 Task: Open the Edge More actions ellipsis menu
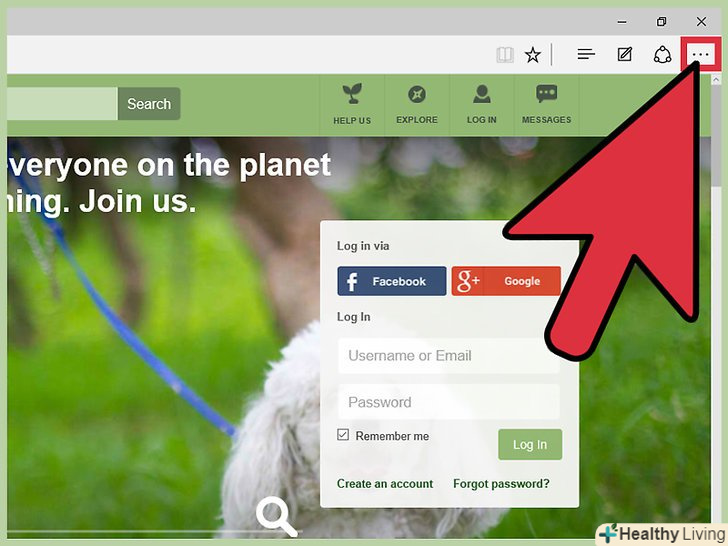tap(701, 55)
